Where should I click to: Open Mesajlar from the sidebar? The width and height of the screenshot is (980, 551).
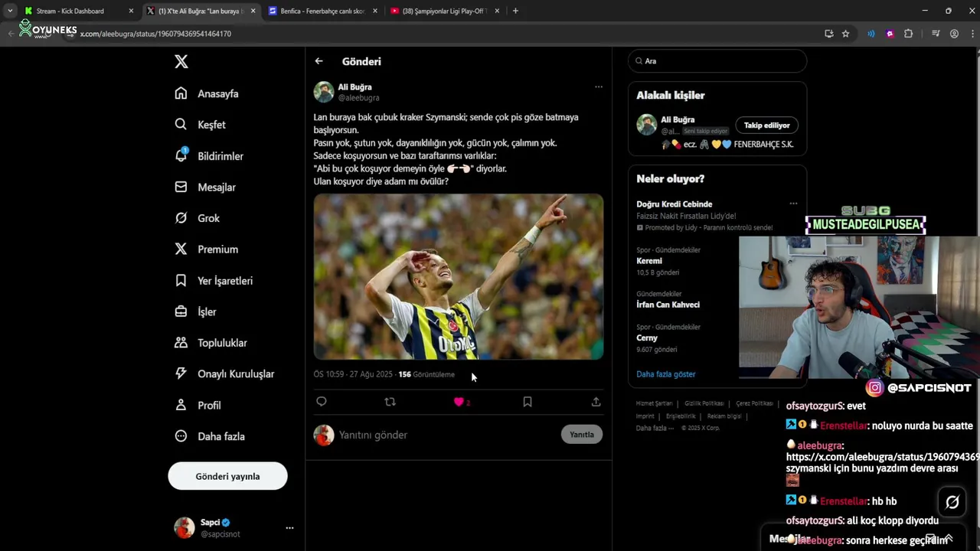coord(205,187)
